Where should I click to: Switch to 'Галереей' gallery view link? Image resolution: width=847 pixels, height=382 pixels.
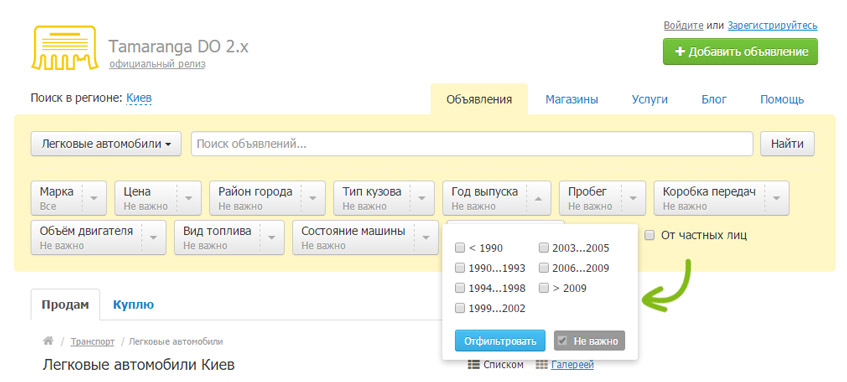(x=573, y=365)
